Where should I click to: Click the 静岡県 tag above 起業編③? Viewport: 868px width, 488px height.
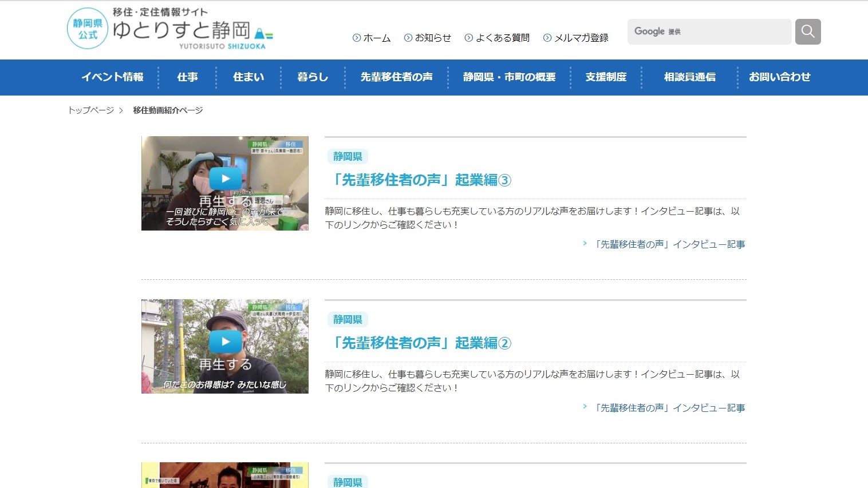348,157
